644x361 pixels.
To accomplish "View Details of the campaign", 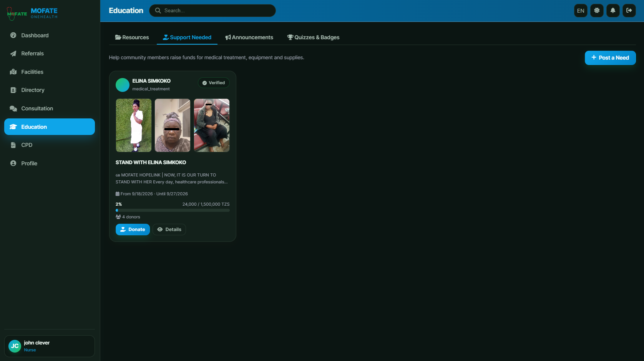I will 169,230.
